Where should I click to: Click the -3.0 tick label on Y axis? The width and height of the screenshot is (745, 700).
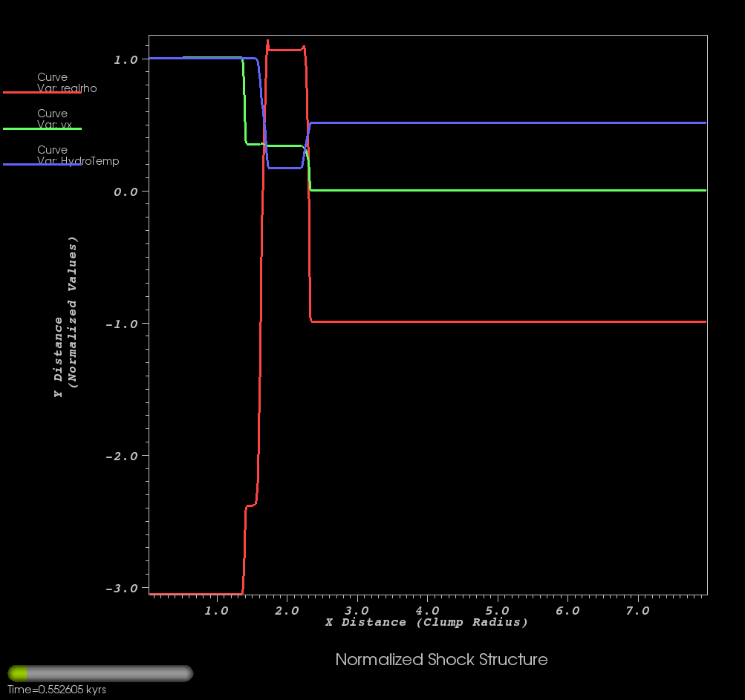(x=122, y=589)
